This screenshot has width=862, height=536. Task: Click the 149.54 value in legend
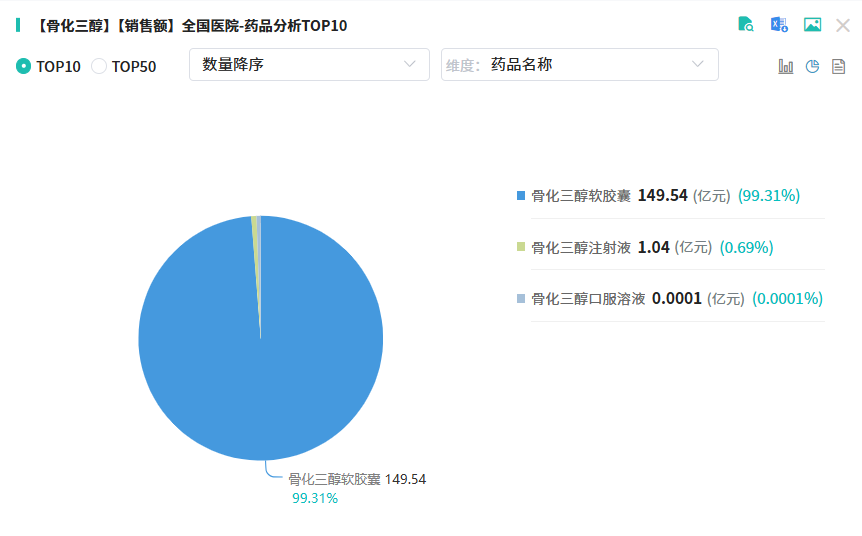tap(662, 195)
